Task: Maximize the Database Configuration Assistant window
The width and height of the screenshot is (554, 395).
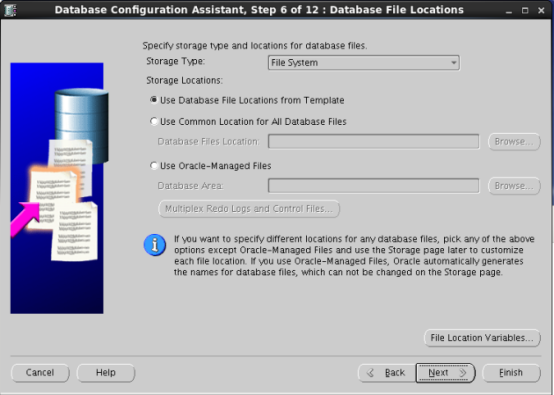Action: pos(525,11)
